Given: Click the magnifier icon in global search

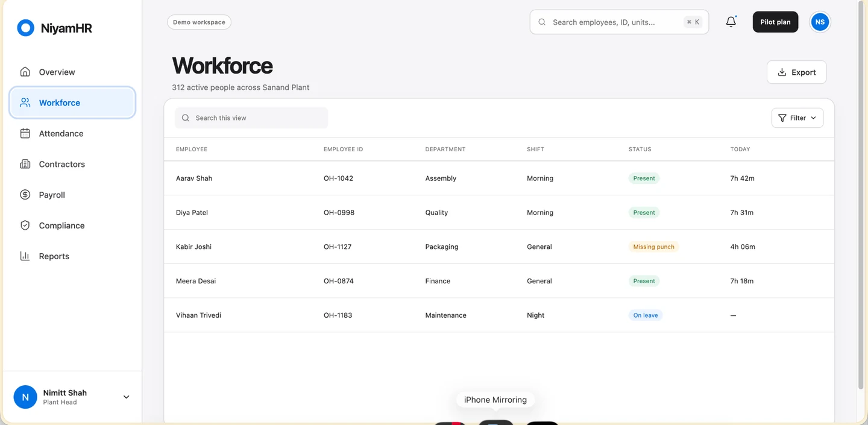Looking at the screenshot, I should click(542, 22).
